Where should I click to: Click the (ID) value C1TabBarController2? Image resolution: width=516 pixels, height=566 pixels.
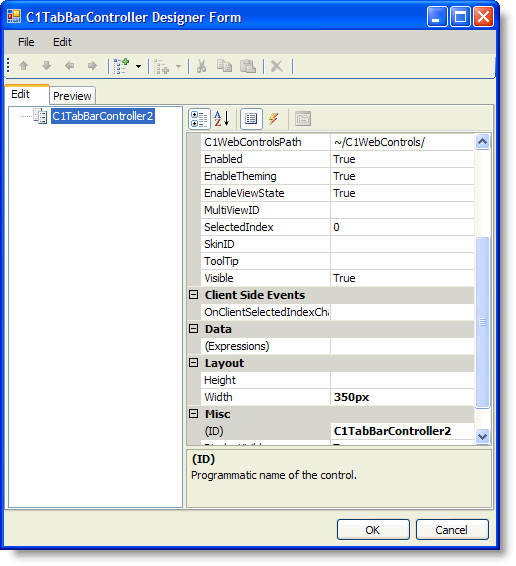click(x=402, y=431)
